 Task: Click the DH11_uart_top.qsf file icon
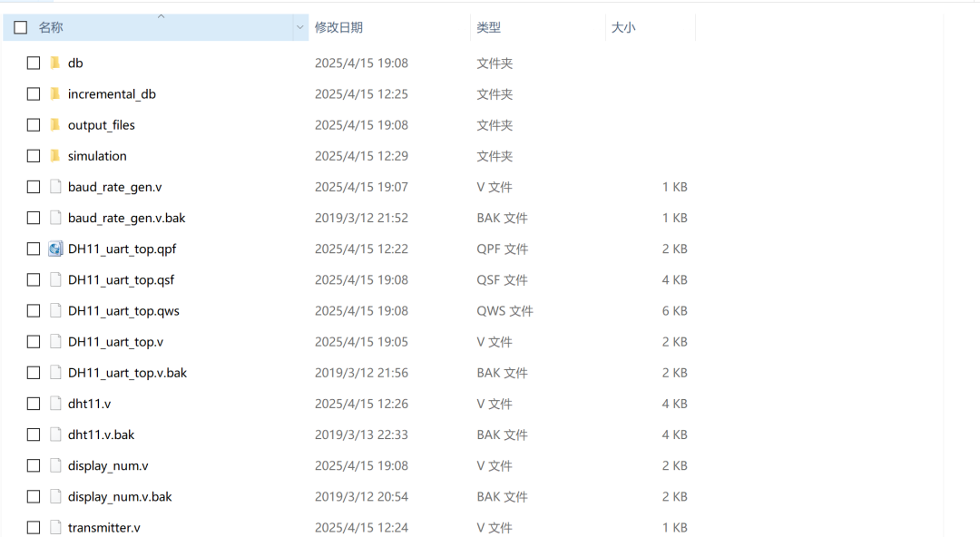coord(55,279)
